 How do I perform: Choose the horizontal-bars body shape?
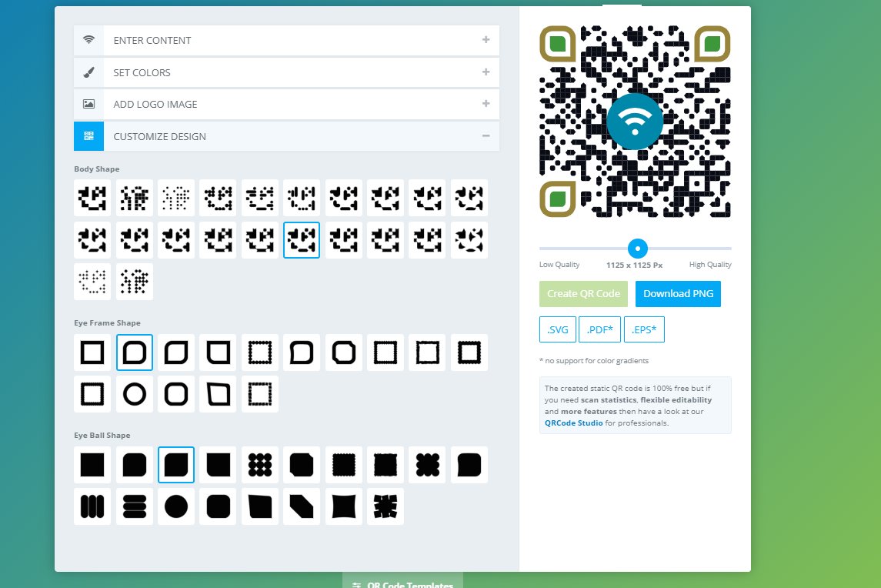259,199
